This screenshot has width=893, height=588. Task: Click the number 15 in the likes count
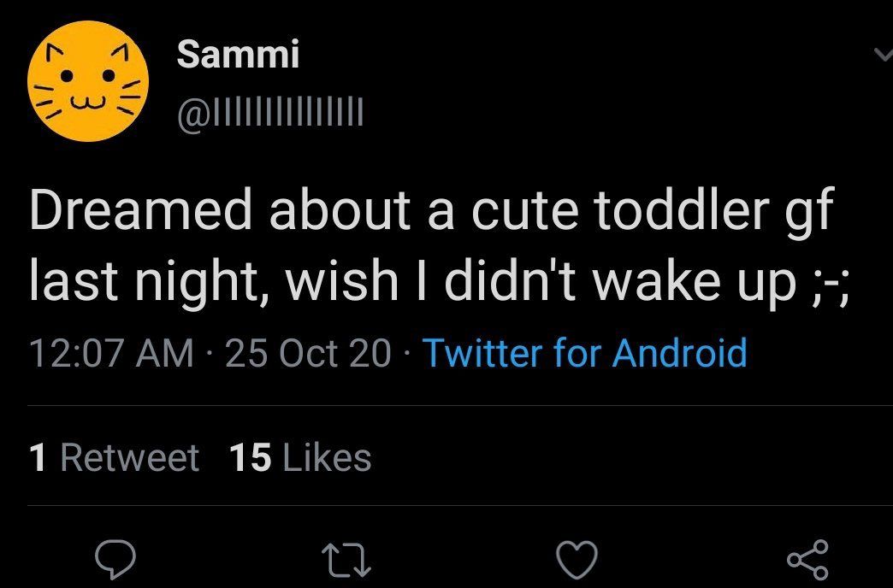pyautogui.click(x=251, y=457)
